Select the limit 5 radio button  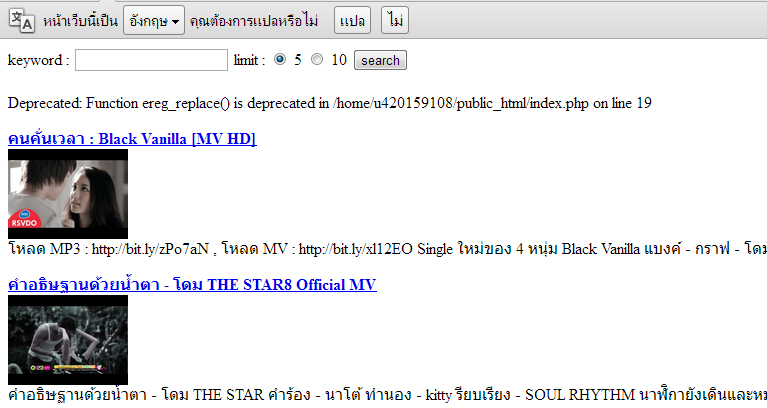click(280, 59)
